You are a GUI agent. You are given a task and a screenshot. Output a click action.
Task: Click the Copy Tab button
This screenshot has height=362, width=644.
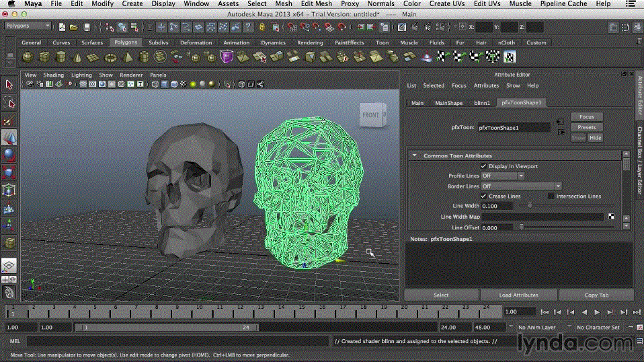(x=596, y=295)
